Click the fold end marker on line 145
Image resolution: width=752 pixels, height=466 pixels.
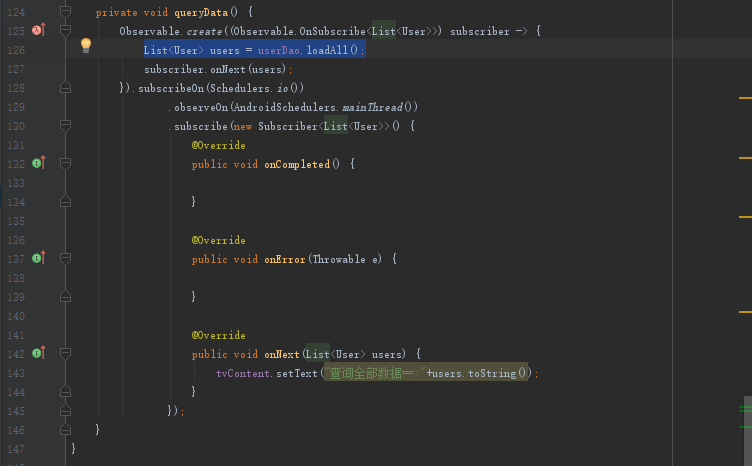click(x=66, y=411)
